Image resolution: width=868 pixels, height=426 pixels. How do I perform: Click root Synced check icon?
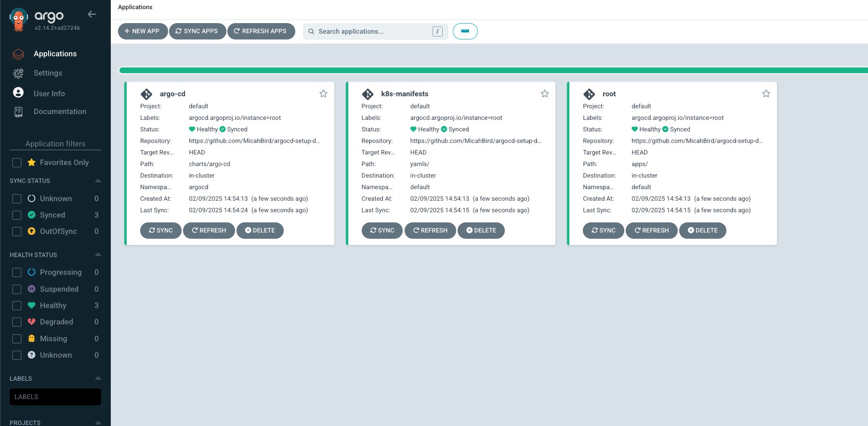coord(665,129)
